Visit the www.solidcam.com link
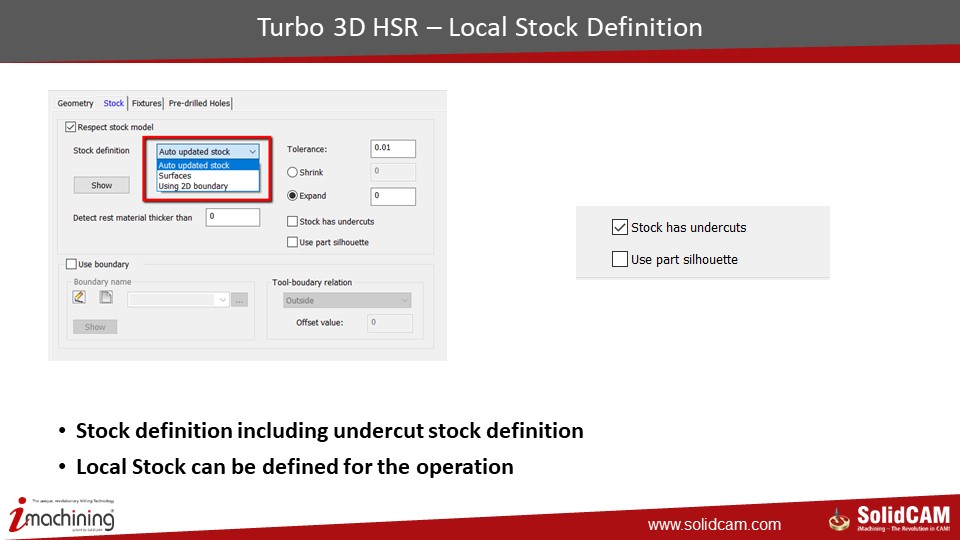The height and width of the screenshot is (540, 960). tap(714, 525)
